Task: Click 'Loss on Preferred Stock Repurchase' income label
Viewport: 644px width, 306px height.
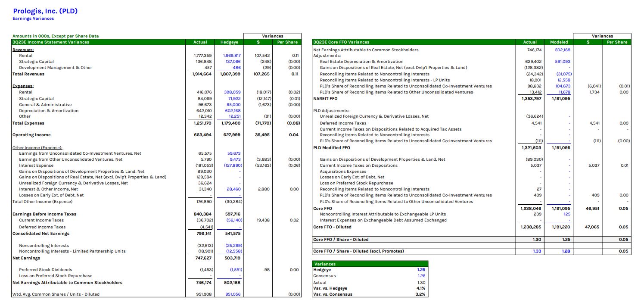Action: (56, 276)
